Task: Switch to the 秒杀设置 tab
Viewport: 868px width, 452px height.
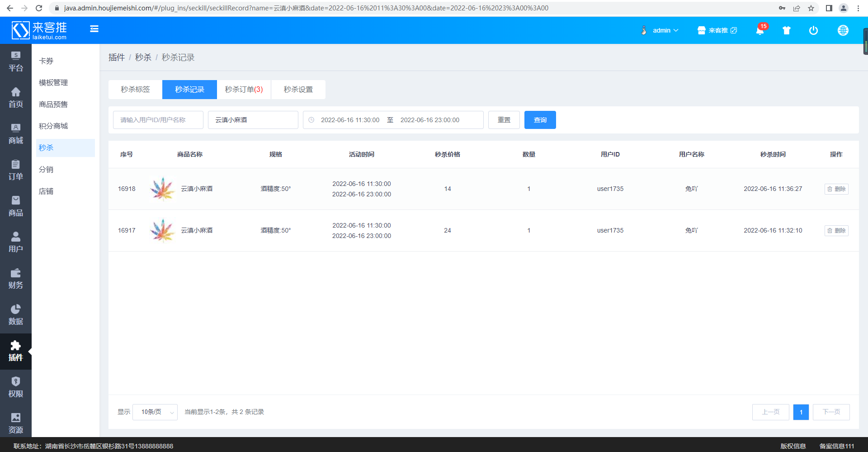Action: click(298, 90)
